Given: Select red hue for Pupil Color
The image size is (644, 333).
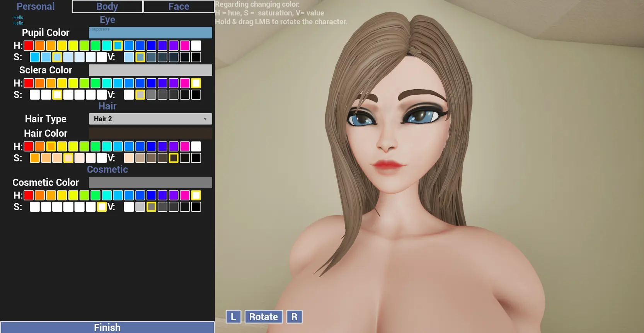Looking at the screenshot, I should (29, 46).
